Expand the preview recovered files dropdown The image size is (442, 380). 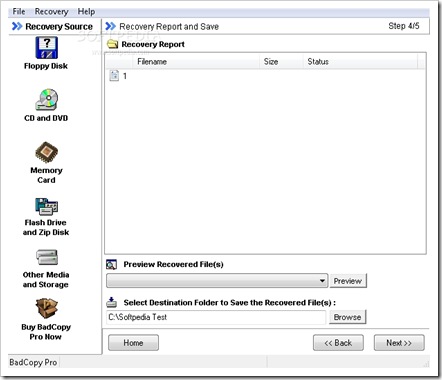click(x=322, y=281)
